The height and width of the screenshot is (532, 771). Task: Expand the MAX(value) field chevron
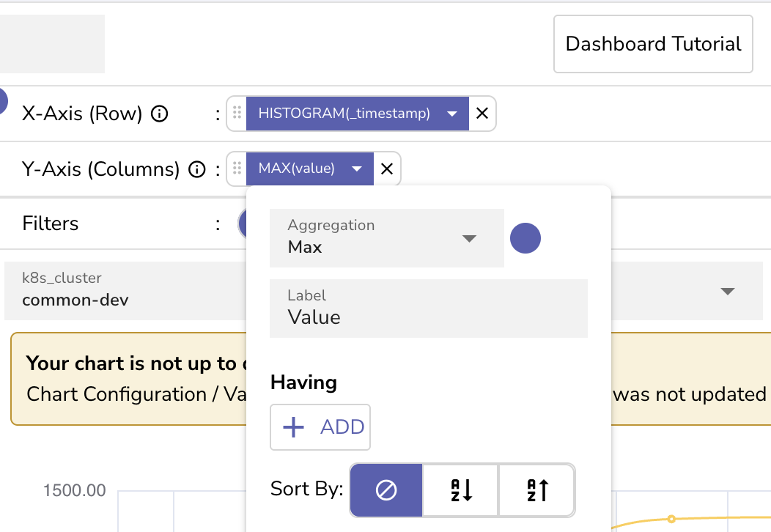click(x=357, y=169)
